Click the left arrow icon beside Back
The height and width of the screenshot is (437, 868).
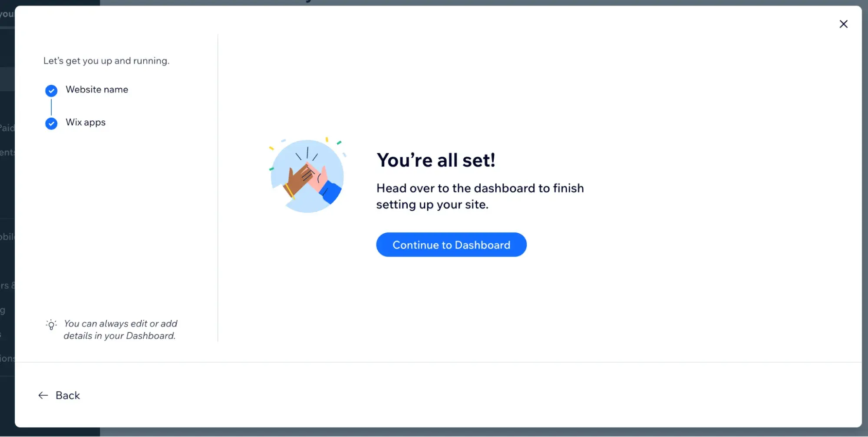pyautogui.click(x=43, y=395)
